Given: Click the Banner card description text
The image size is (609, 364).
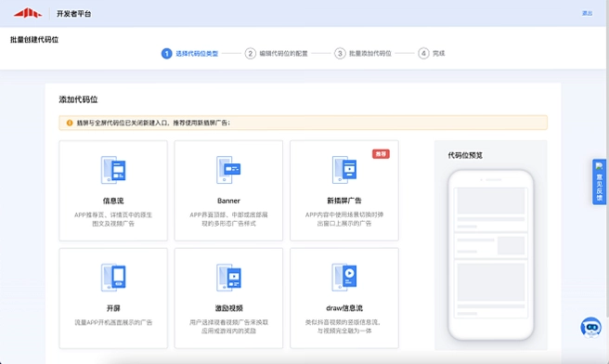Looking at the screenshot, I should 228,219.
